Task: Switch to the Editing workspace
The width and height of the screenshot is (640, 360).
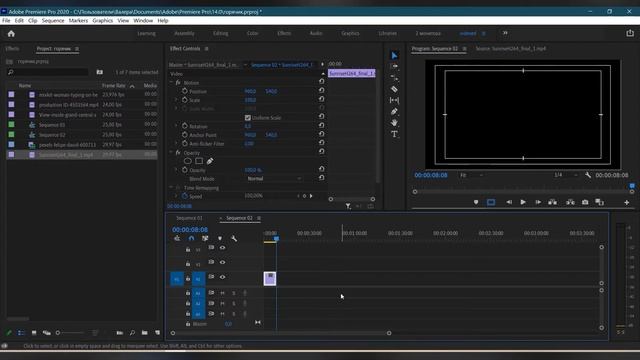Action: click(x=220, y=33)
